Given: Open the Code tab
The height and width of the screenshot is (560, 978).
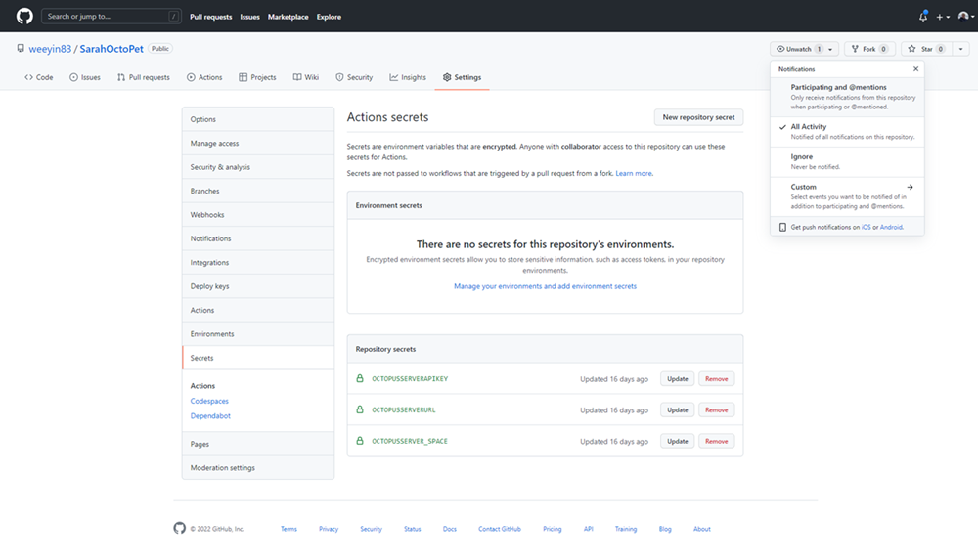Looking at the screenshot, I should tap(39, 77).
